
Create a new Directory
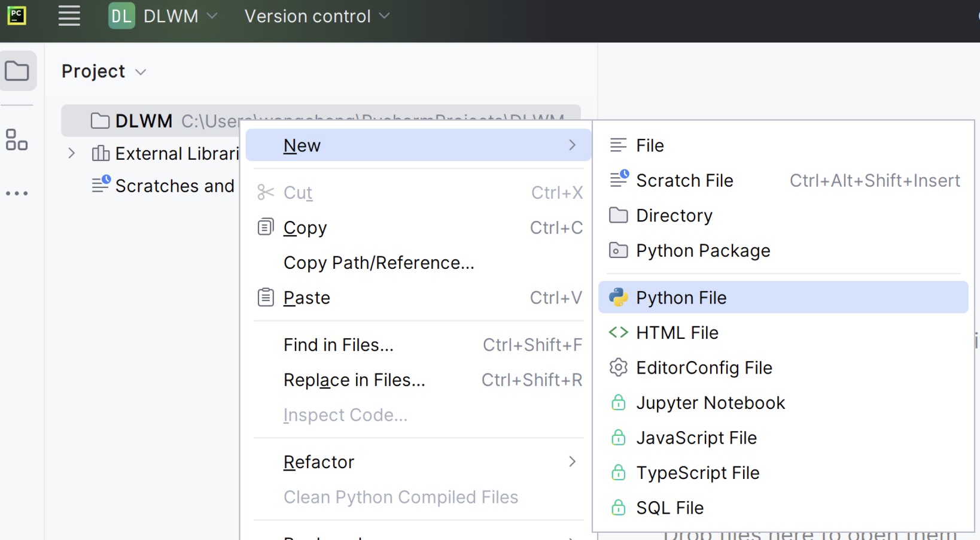point(783,216)
